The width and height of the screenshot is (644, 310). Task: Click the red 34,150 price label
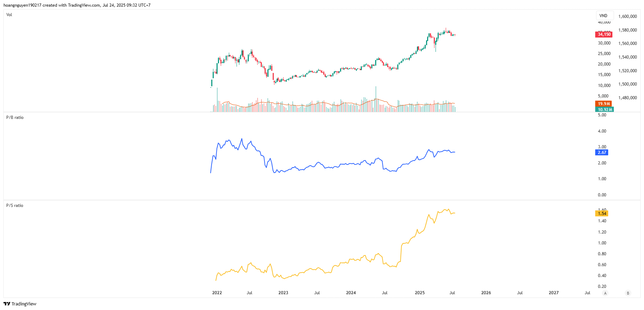604,34
